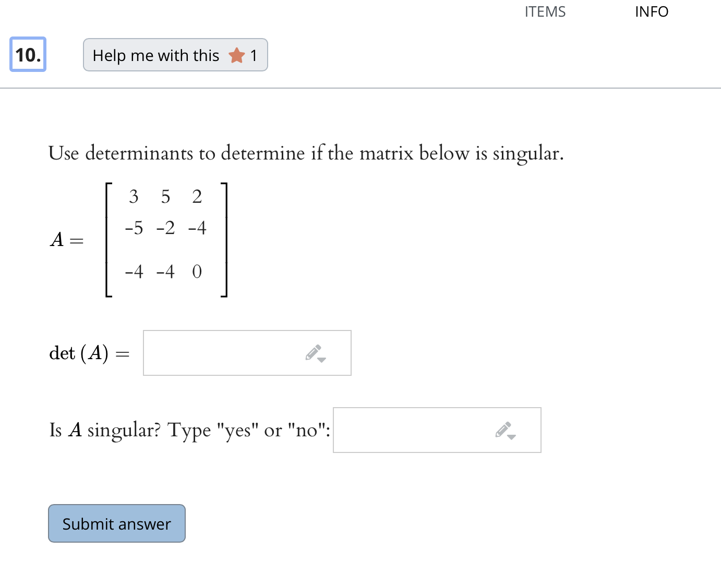Viewport: 721px width, 588px height.
Task: Focus the det(A) input box
Action: [x=247, y=353]
